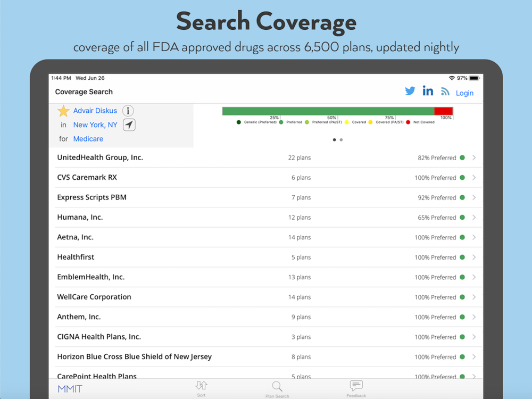Click the Login link
The image size is (532, 399).
464,93
